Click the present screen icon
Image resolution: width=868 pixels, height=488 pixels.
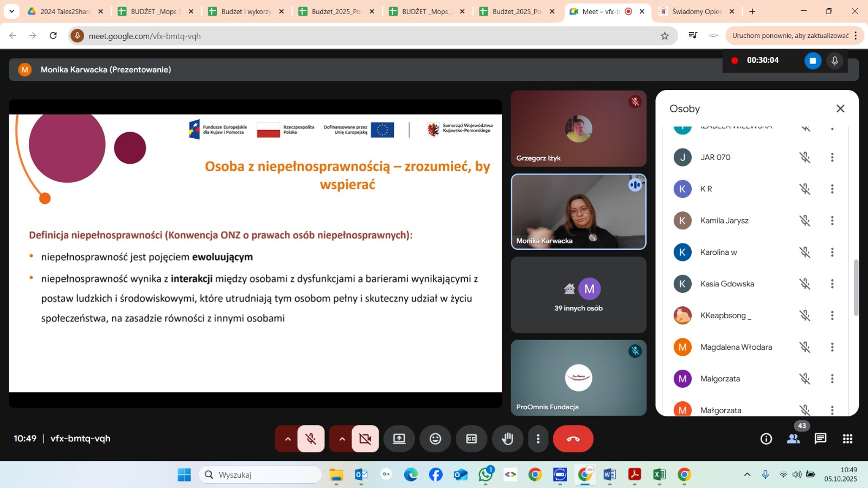click(399, 439)
